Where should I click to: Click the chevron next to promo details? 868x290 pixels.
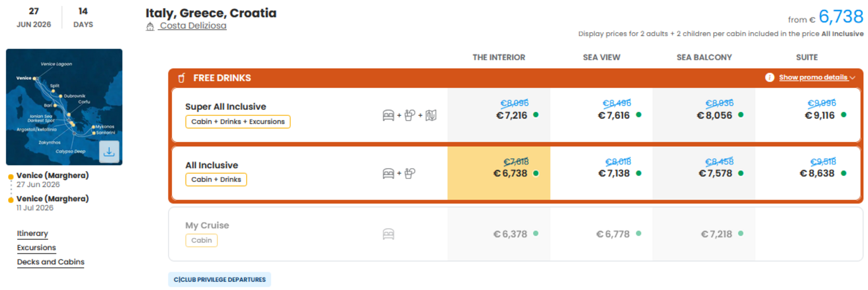point(852,78)
